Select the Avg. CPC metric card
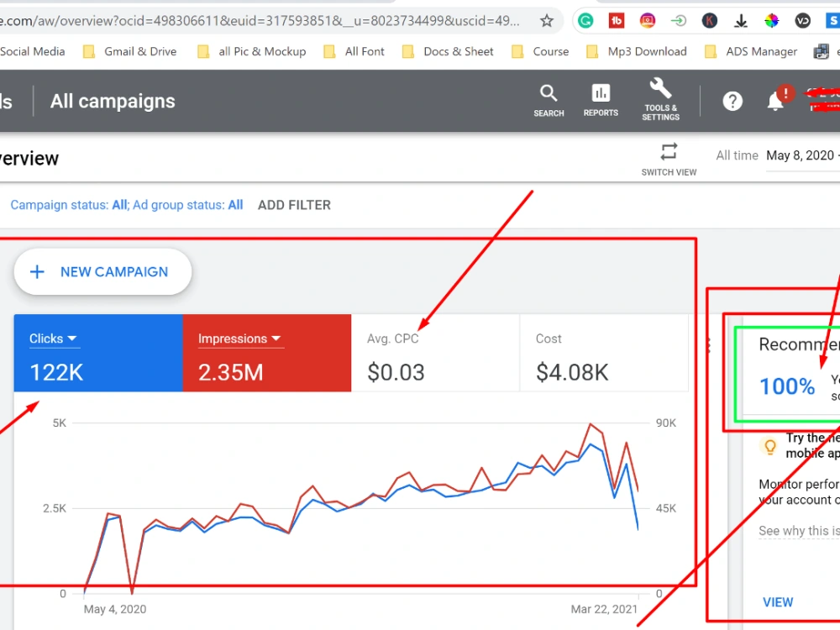The height and width of the screenshot is (630, 840). pos(435,353)
